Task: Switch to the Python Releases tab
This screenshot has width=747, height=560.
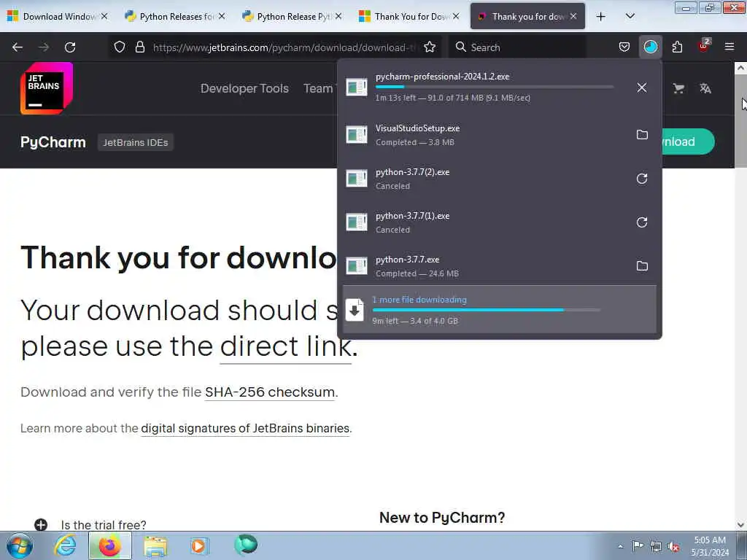Action: click(x=175, y=16)
